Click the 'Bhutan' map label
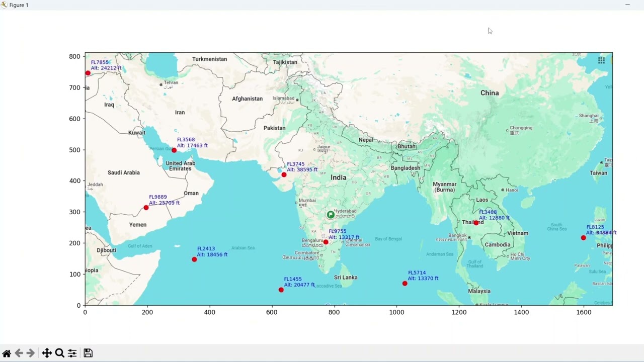 pyautogui.click(x=407, y=146)
